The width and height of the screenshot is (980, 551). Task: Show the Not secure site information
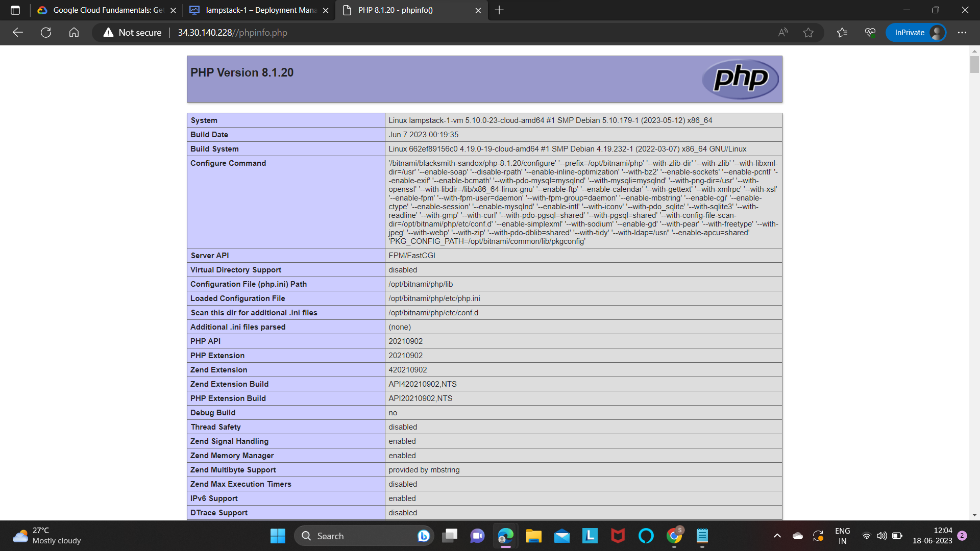pyautogui.click(x=133, y=33)
